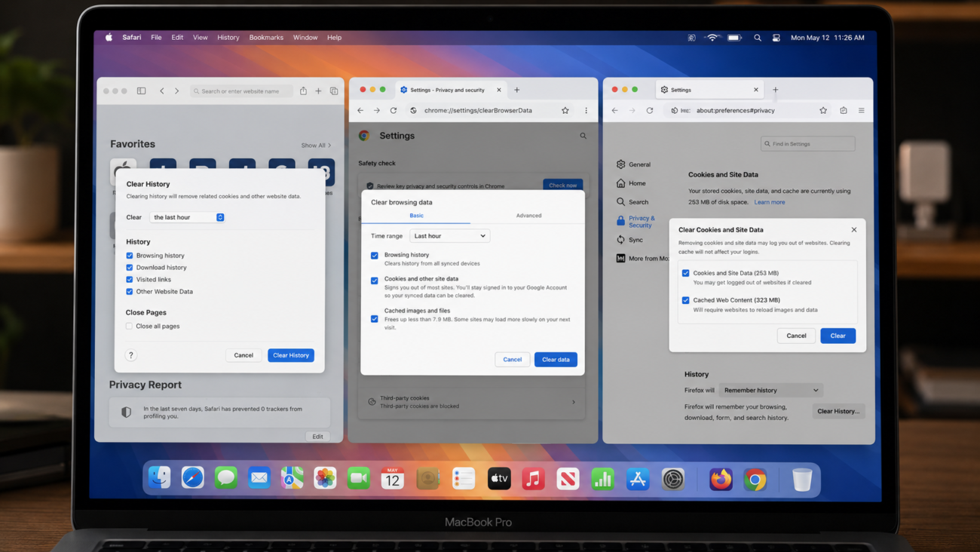This screenshot has height=552, width=980.
Task: Expand Third-party cookies row chevron
Action: (574, 402)
